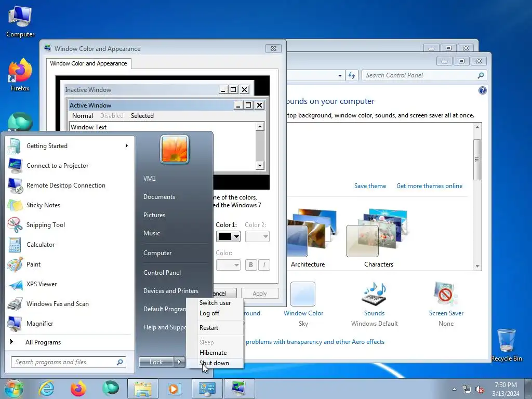Launch the Snipping Tool
The width and height of the screenshot is (532, 399).
(69, 224)
